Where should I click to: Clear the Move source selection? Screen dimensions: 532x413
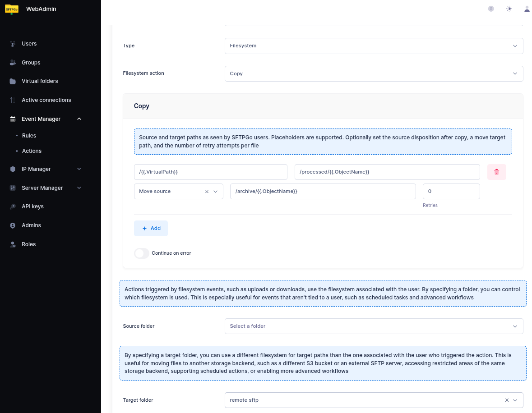click(x=207, y=192)
